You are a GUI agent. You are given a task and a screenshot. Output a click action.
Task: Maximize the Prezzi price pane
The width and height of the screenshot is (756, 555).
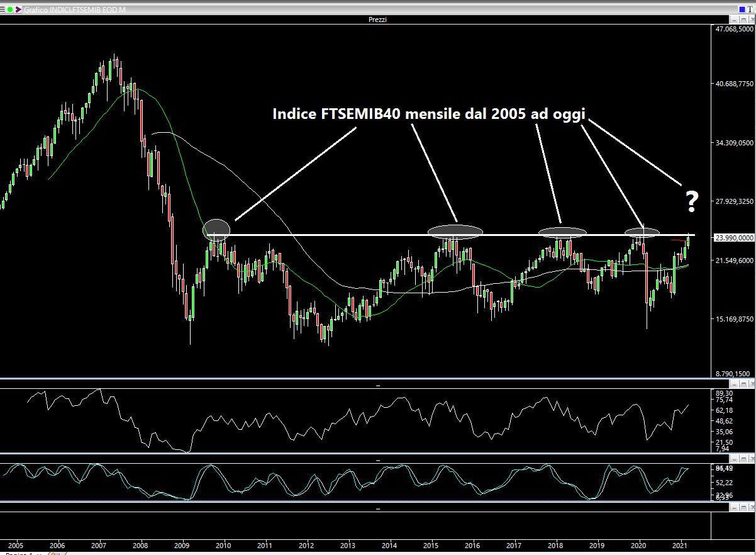[x=742, y=20]
